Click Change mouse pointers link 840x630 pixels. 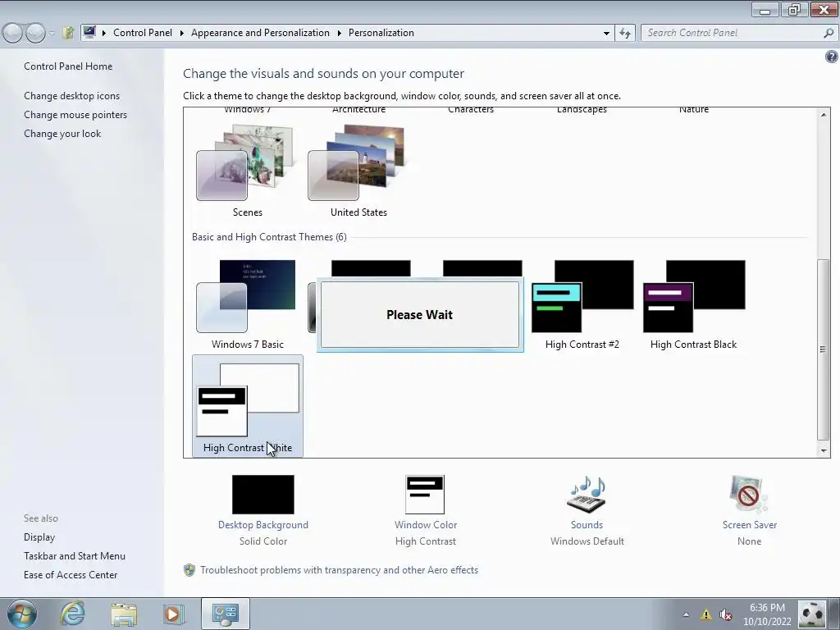click(75, 115)
